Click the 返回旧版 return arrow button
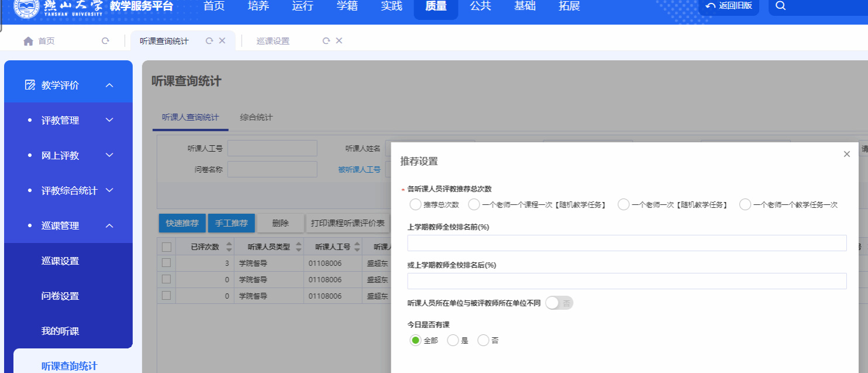This screenshot has width=868, height=373. (x=728, y=6)
